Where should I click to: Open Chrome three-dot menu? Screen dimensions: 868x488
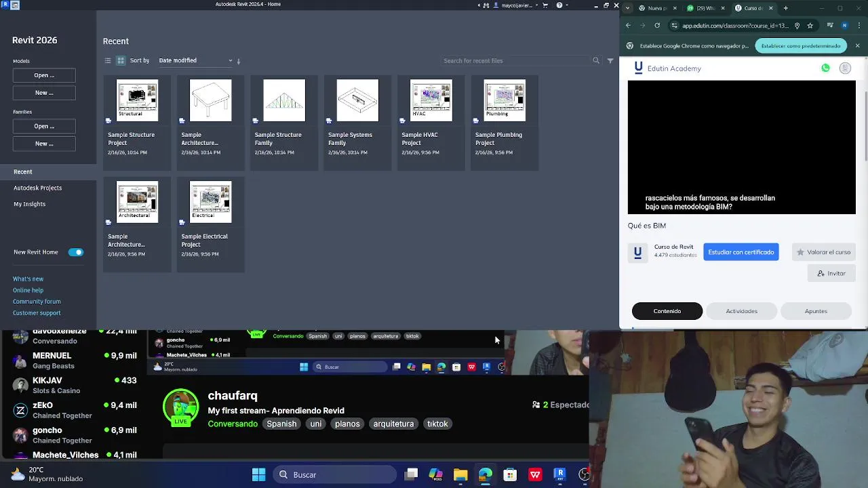(x=858, y=26)
